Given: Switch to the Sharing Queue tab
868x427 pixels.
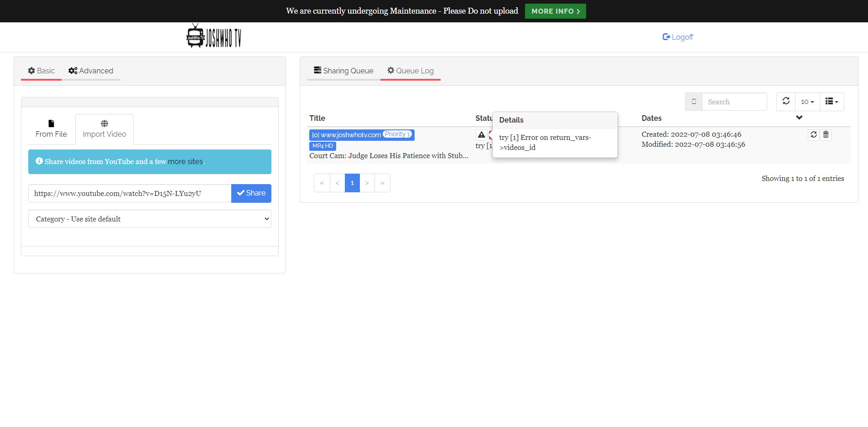Looking at the screenshot, I should point(343,70).
